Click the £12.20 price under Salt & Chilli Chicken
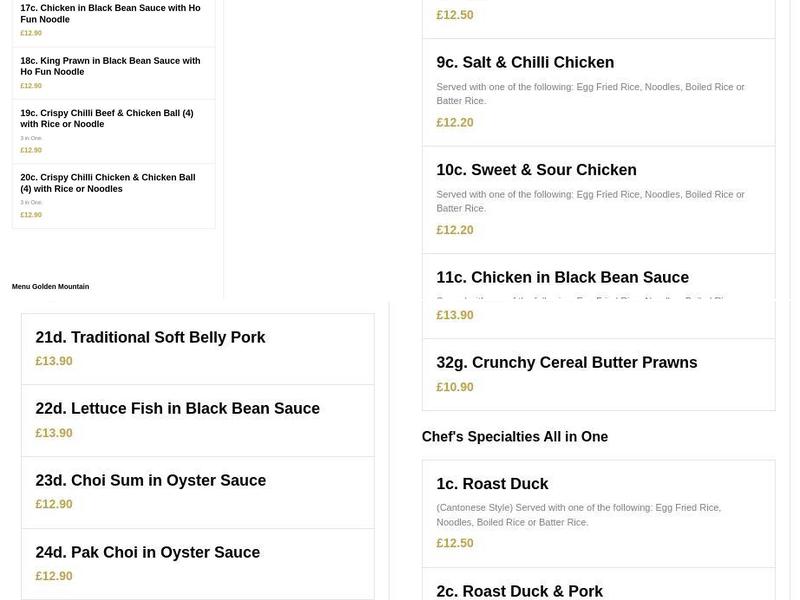The height and width of the screenshot is (600, 800). [452, 121]
